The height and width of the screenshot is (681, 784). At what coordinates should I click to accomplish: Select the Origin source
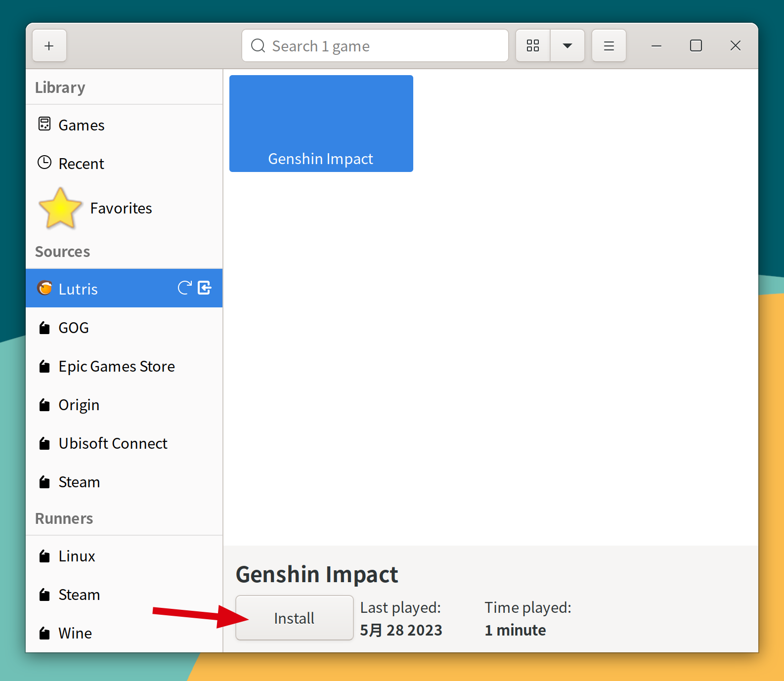pos(124,405)
